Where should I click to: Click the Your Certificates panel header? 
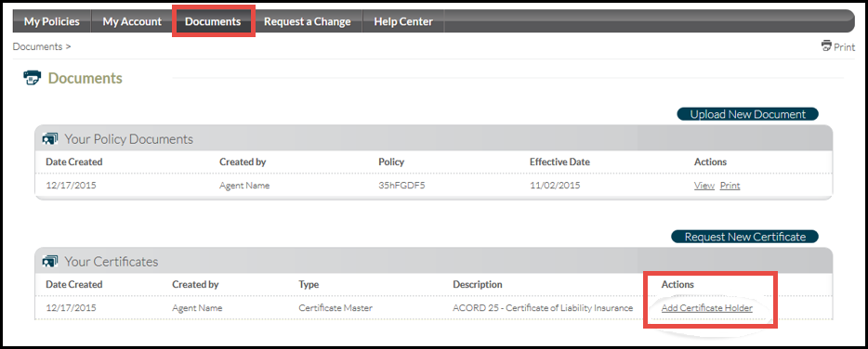pyautogui.click(x=433, y=261)
